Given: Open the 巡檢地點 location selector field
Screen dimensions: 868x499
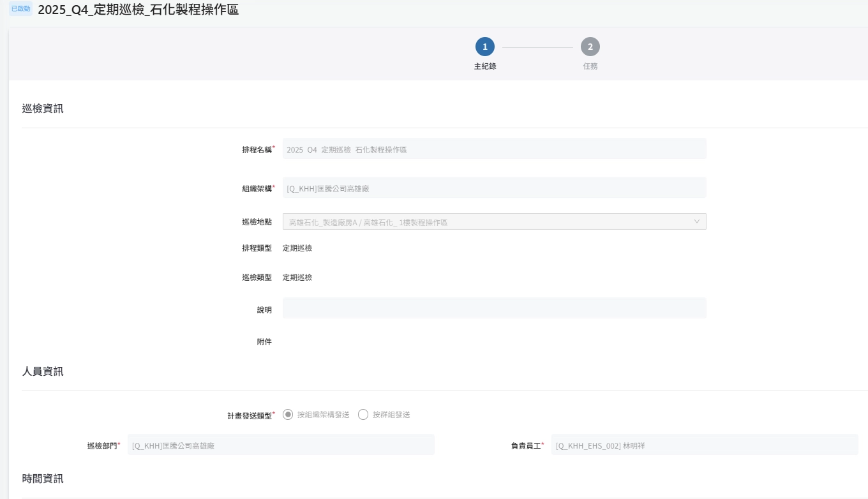Looking at the screenshot, I should pyautogui.click(x=485, y=221).
